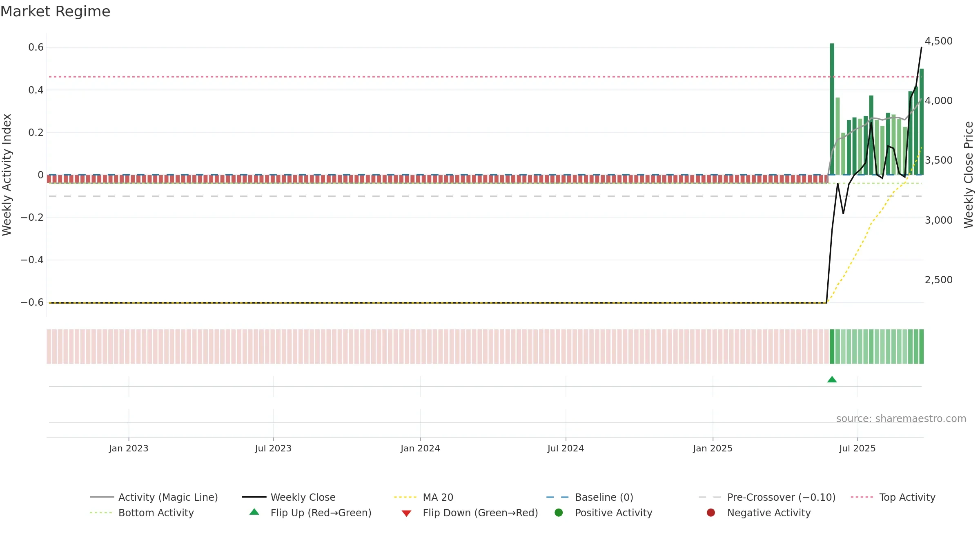Viewport: 980px width, 551px height.
Task: Click the Weekly Close Price axis label
Action: click(969, 175)
